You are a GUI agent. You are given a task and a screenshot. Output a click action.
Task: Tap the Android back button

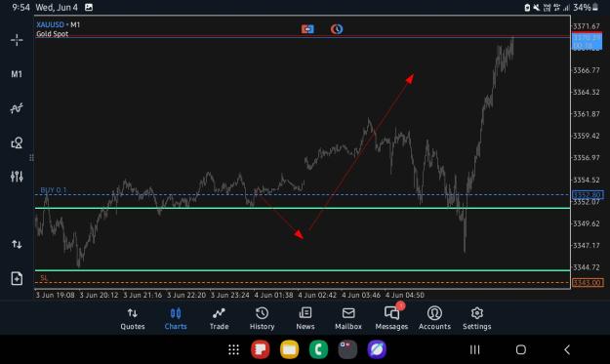(x=567, y=349)
